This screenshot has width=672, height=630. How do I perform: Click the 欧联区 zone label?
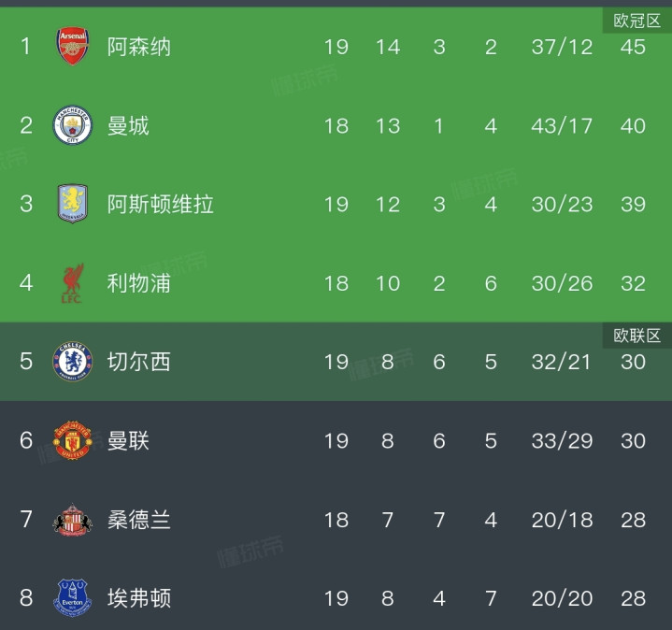point(636,336)
